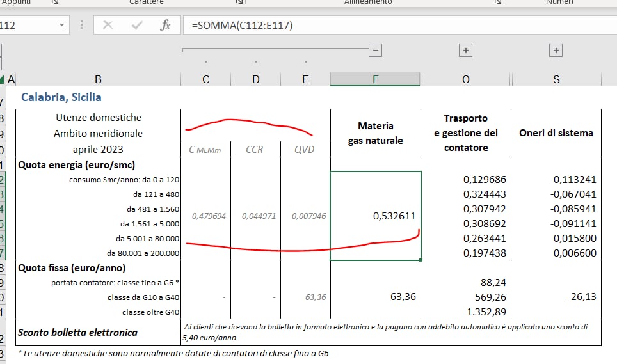617x364 pixels.
Task: Select column B header
Action: coord(98,79)
